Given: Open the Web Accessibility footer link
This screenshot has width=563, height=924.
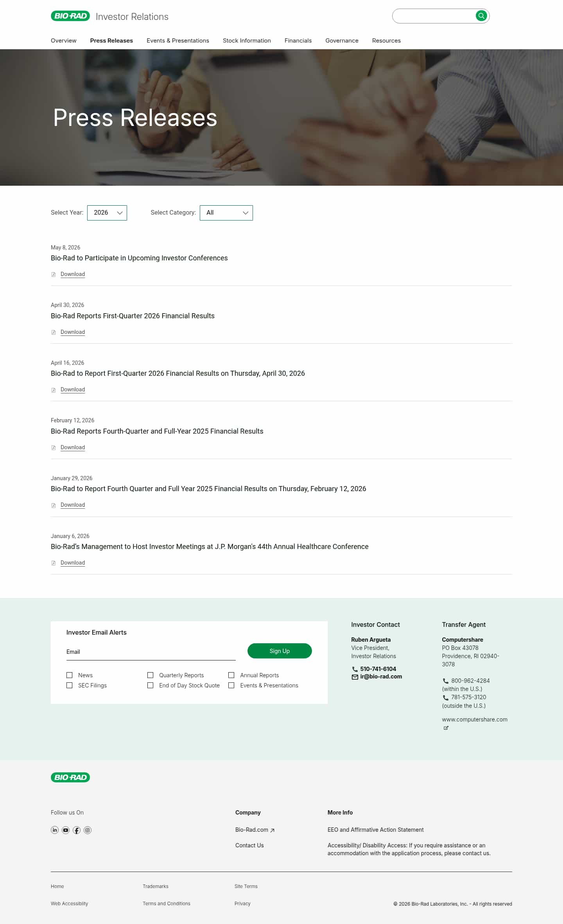Looking at the screenshot, I should (69, 904).
